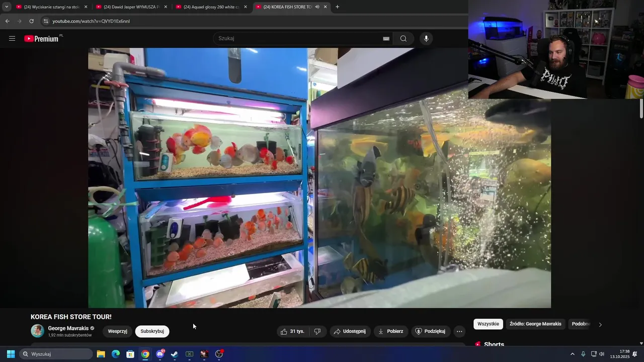644x362 pixels.
Task: Open the Windows Start menu
Action: pos(11,354)
